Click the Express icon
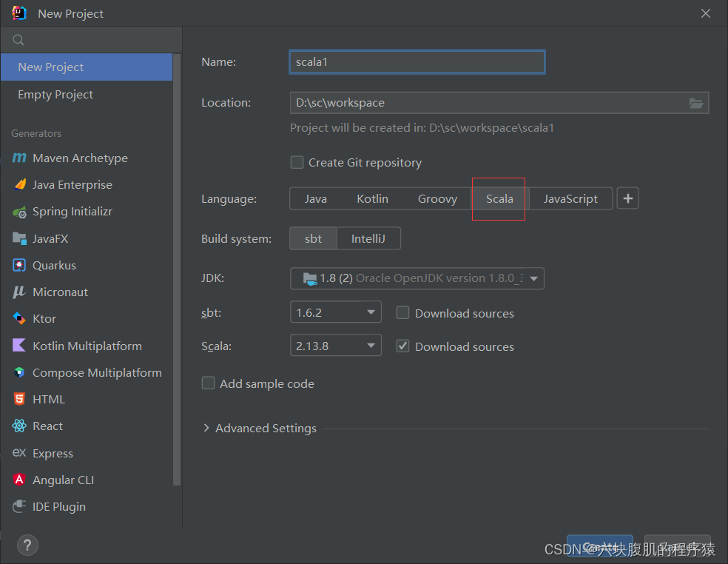Screen dimensions: 728x564 coord(19,452)
